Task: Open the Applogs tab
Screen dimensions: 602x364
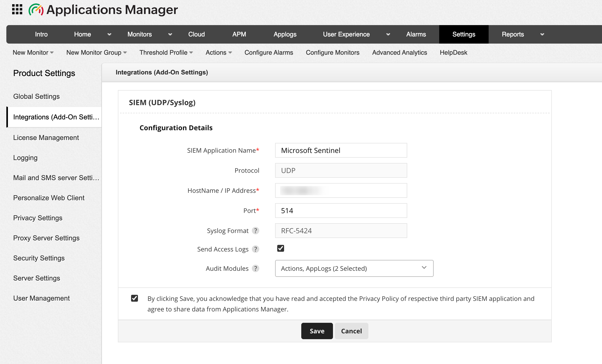Action: click(x=285, y=34)
